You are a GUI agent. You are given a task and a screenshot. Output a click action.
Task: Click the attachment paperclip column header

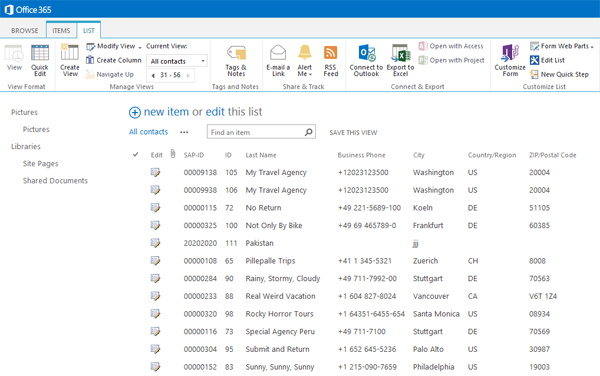(x=173, y=154)
